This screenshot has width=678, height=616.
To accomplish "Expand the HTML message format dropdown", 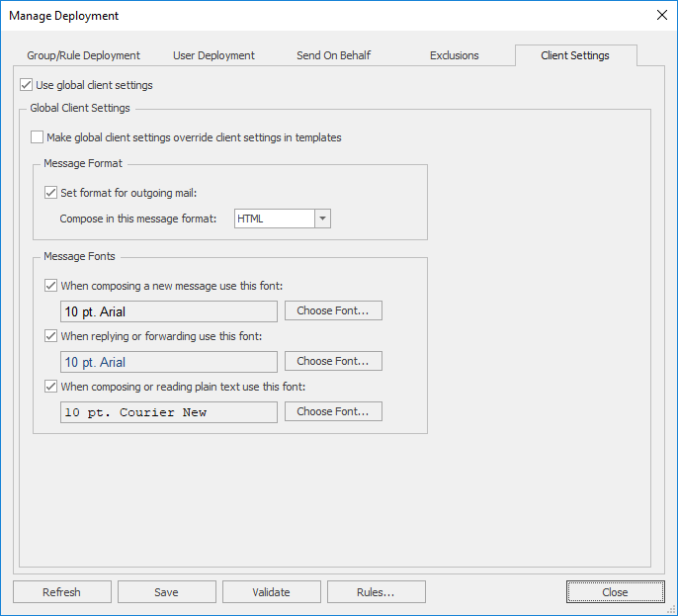I will pyautogui.click(x=322, y=219).
